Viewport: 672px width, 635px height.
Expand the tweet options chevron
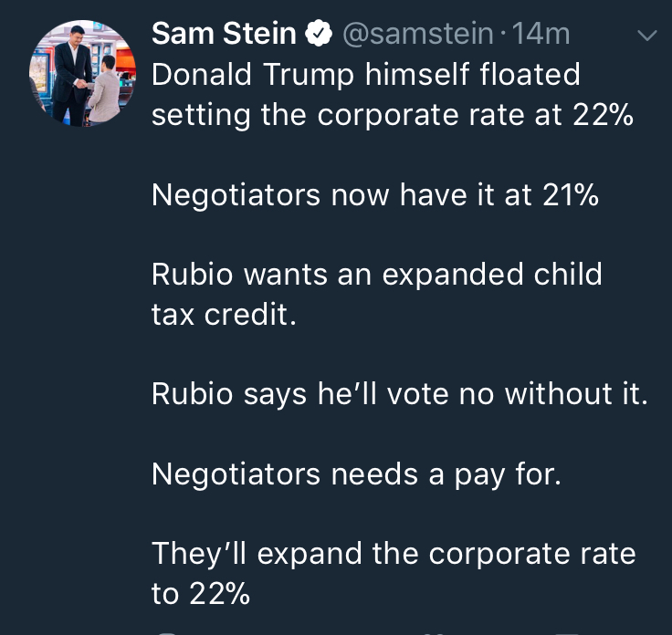point(646,36)
